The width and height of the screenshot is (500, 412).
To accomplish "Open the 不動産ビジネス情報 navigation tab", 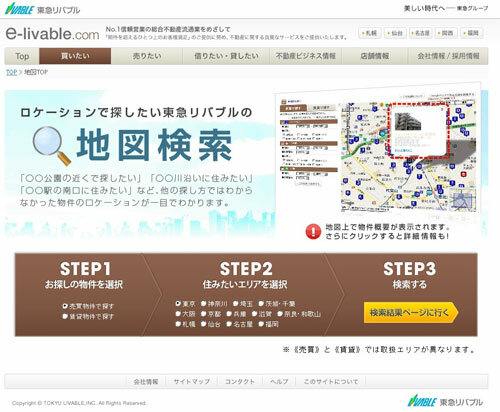I will (306, 56).
